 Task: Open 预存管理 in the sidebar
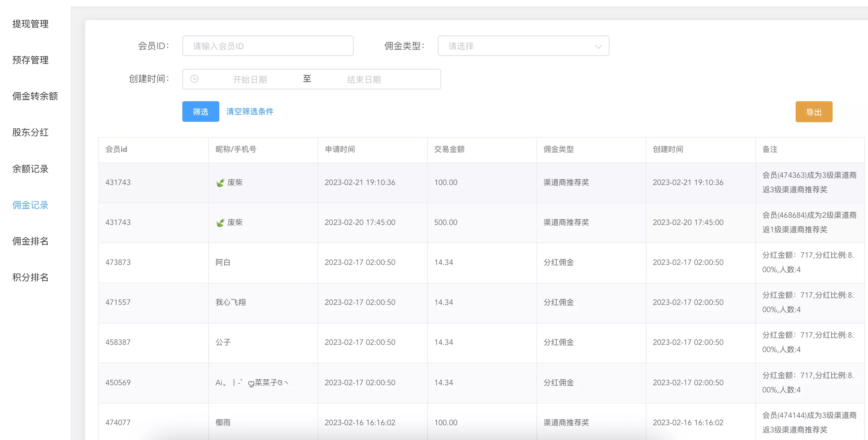click(x=30, y=60)
